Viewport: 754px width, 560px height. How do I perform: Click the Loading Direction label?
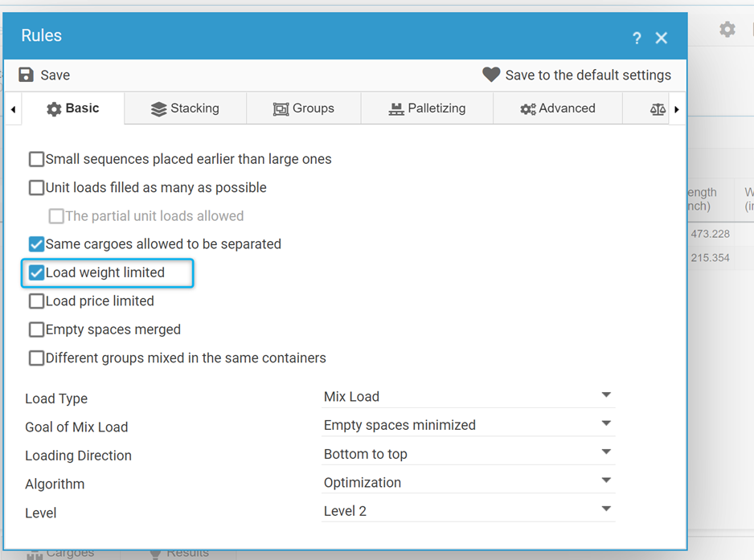(79, 456)
